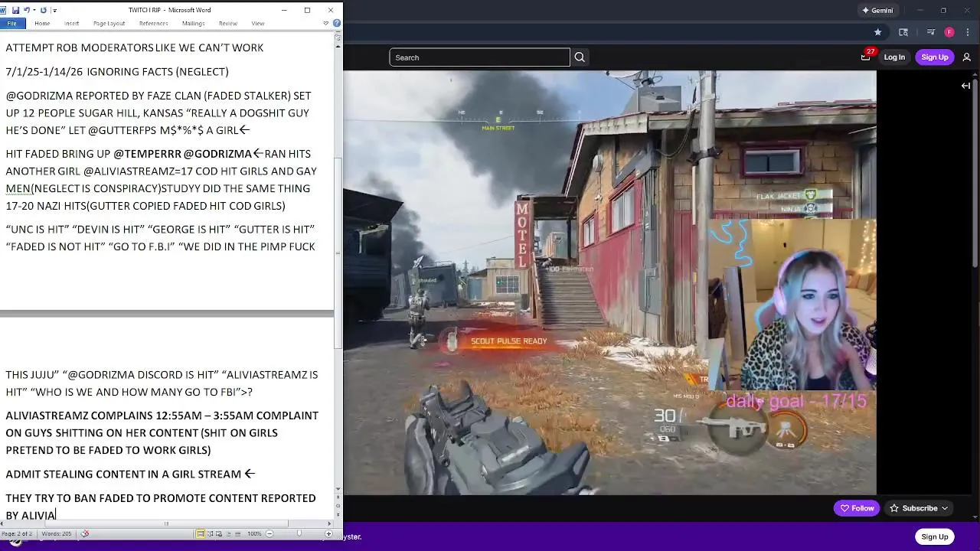
Task: Open the Mailings tab
Action: point(193,24)
